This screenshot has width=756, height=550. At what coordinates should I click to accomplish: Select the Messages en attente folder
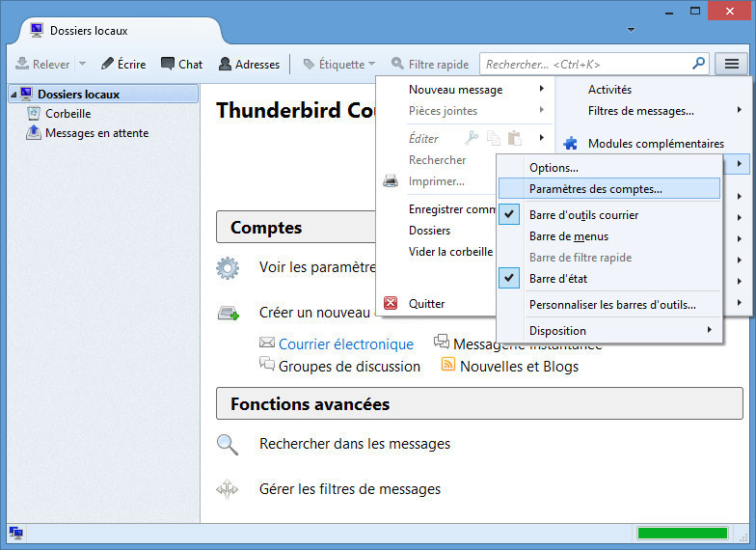click(96, 133)
